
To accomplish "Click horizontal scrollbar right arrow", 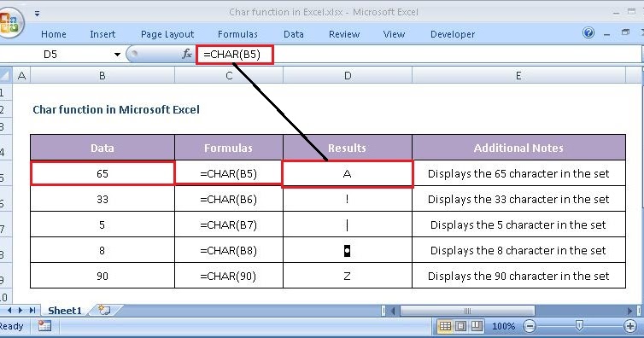I will 630,311.
